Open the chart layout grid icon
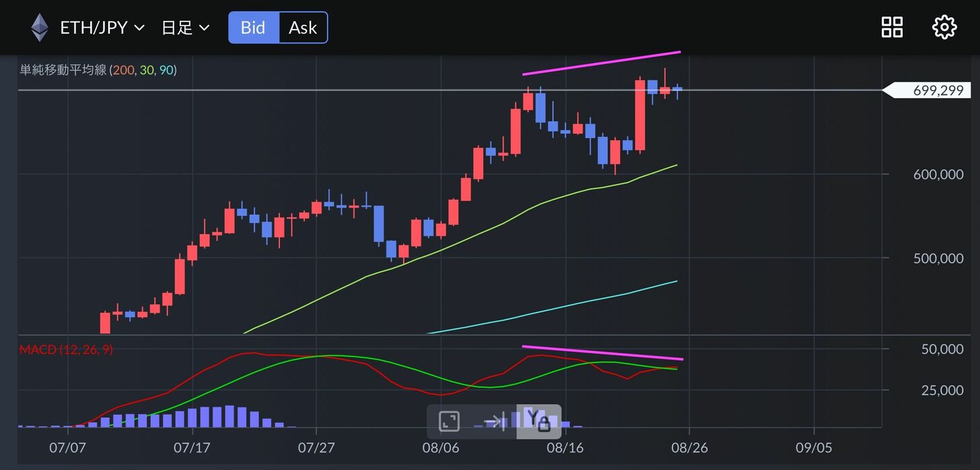Screen dimensions: 980x470 (x=892, y=28)
